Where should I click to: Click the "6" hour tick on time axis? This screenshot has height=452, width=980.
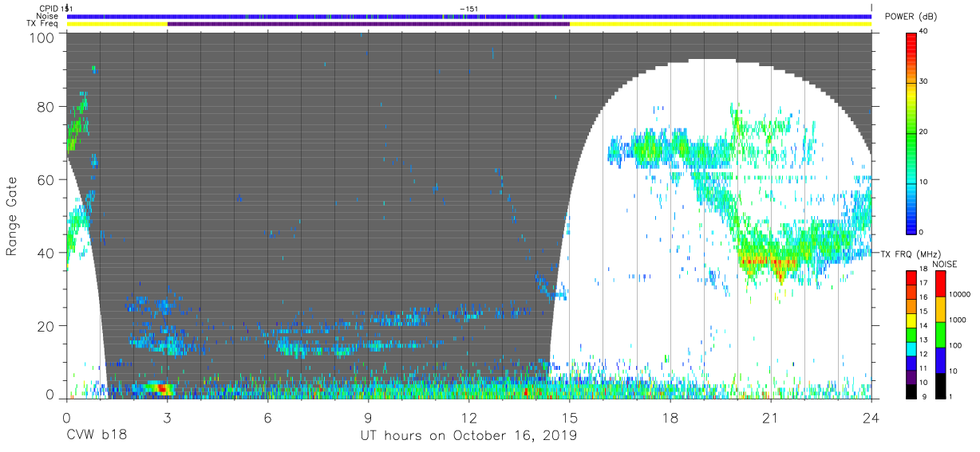[267, 417]
